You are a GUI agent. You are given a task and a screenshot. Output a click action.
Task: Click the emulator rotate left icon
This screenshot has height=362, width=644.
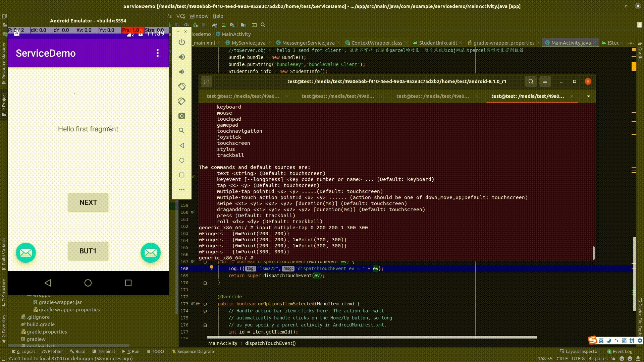181,86
